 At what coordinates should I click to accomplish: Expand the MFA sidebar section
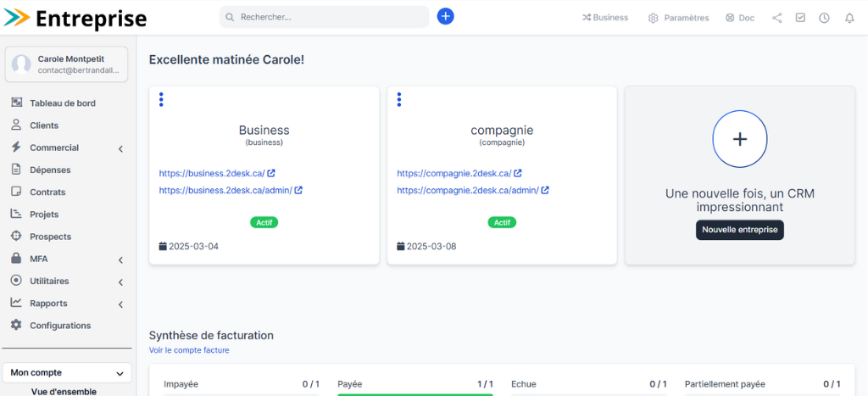[x=120, y=259]
